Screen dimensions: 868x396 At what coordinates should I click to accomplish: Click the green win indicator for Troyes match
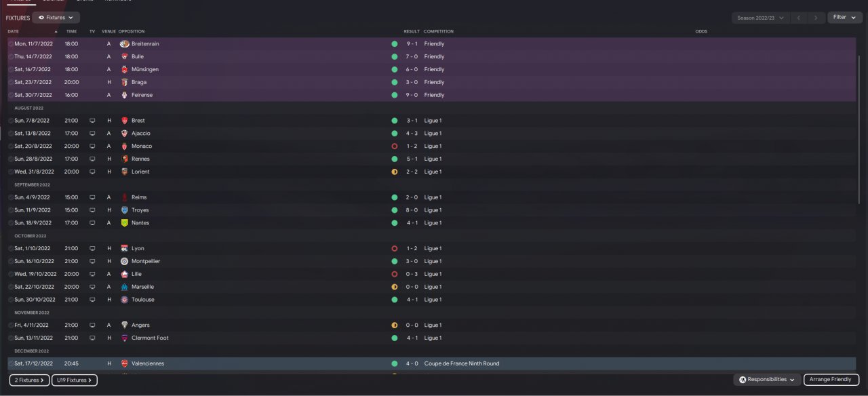(394, 210)
